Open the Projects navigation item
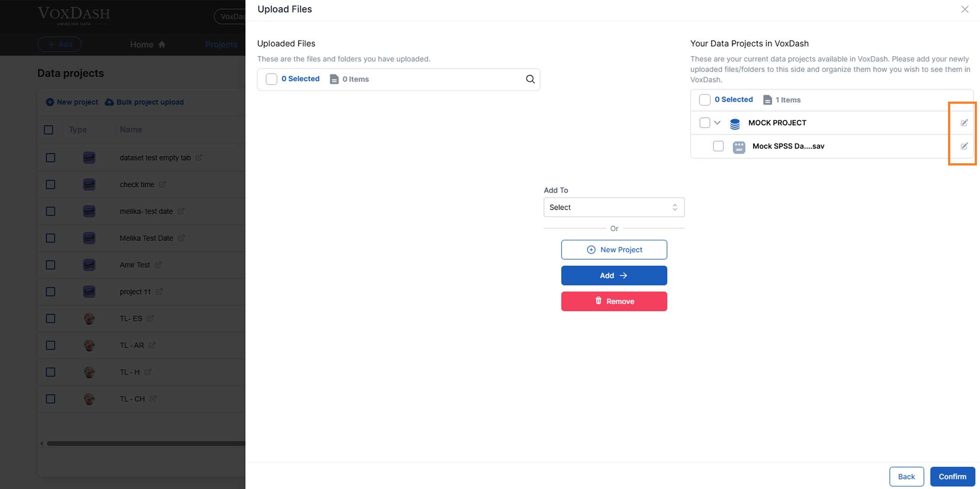This screenshot has height=489, width=980. 221,44
